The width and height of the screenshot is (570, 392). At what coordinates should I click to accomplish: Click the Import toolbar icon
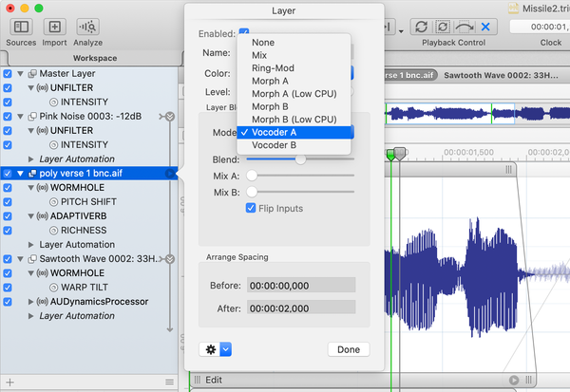coord(54,27)
